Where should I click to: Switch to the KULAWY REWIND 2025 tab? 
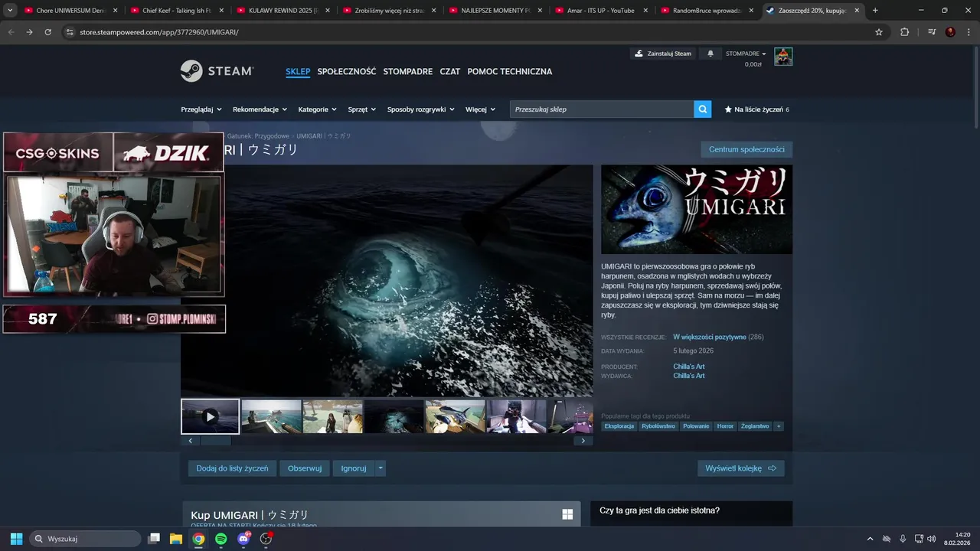283,11
